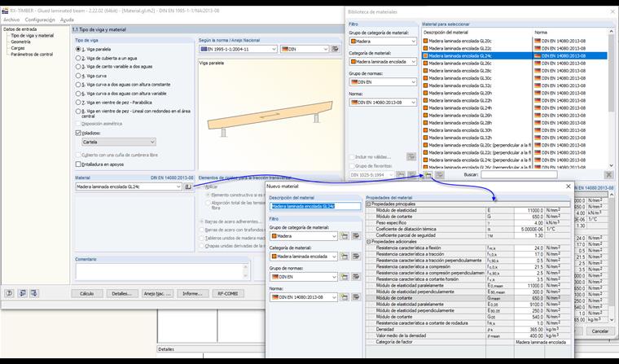The width and height of the screenshot is (619, 364).
Task: Select 2. Viga de cubierta a un agua
Action: [78, 58]
